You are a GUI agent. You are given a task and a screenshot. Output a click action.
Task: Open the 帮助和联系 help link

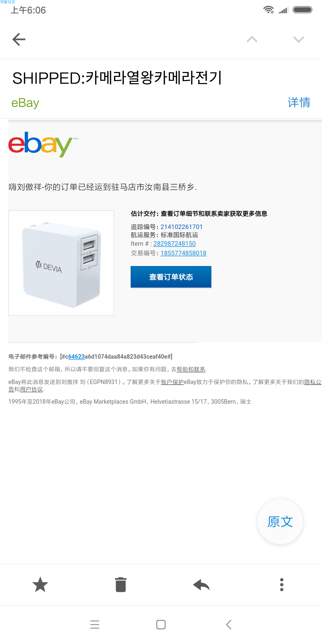191,369
